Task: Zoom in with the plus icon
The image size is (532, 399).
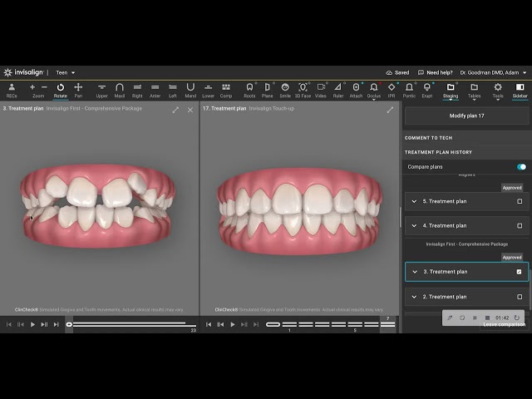Action: tap(32, 87)
